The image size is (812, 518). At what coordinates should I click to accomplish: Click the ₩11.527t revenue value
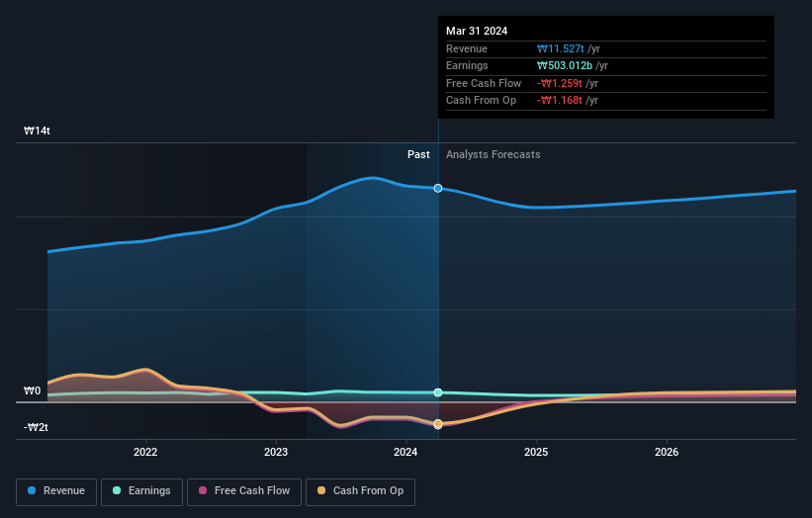[561, 48]
